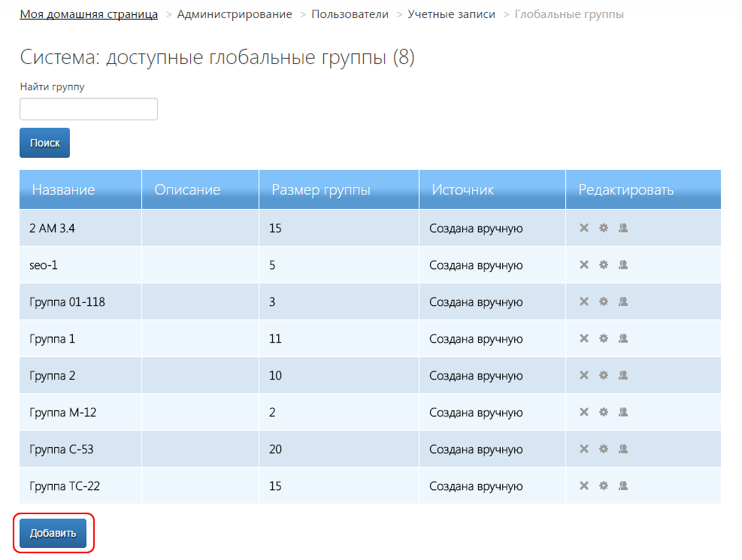Open settings gear for Группа 2
Viewport: 742px width, 560px height.
603,375
